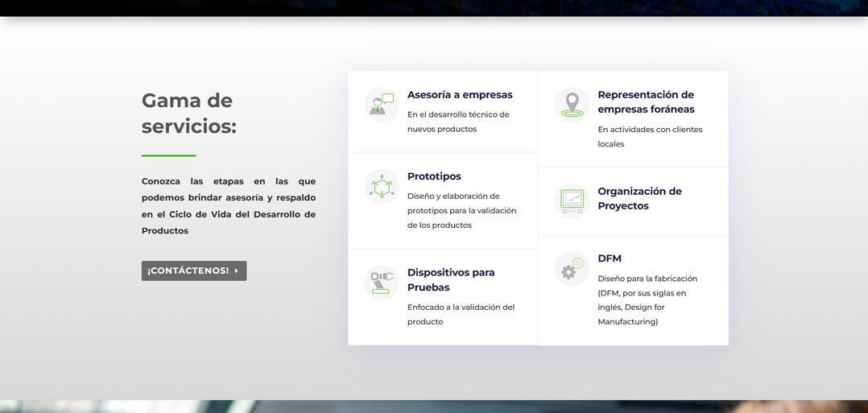Click the 'Gama de servicios:' section title
This screenshot has width=868, height=413.
point(188,114)
